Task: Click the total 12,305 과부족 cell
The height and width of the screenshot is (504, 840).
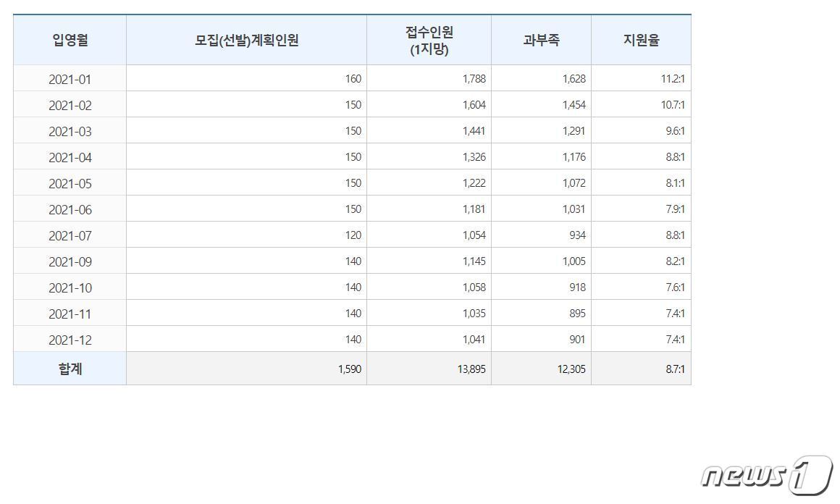Action: pos(571,369)
